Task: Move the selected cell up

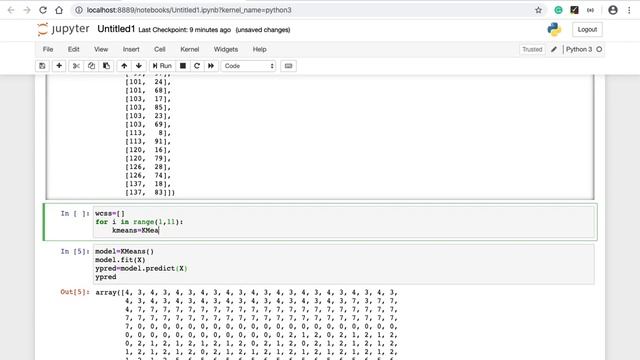Action: tap(124, 66)
